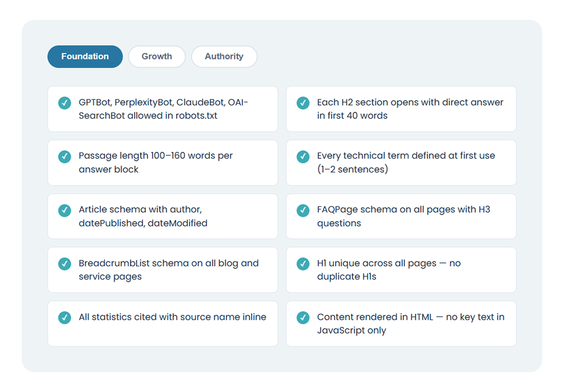Toggle checkmark next to FAQPage schema item
Image resolution: width=564 pixels, height=392 pixels.
pyautogui.click(x=303, y=211)
